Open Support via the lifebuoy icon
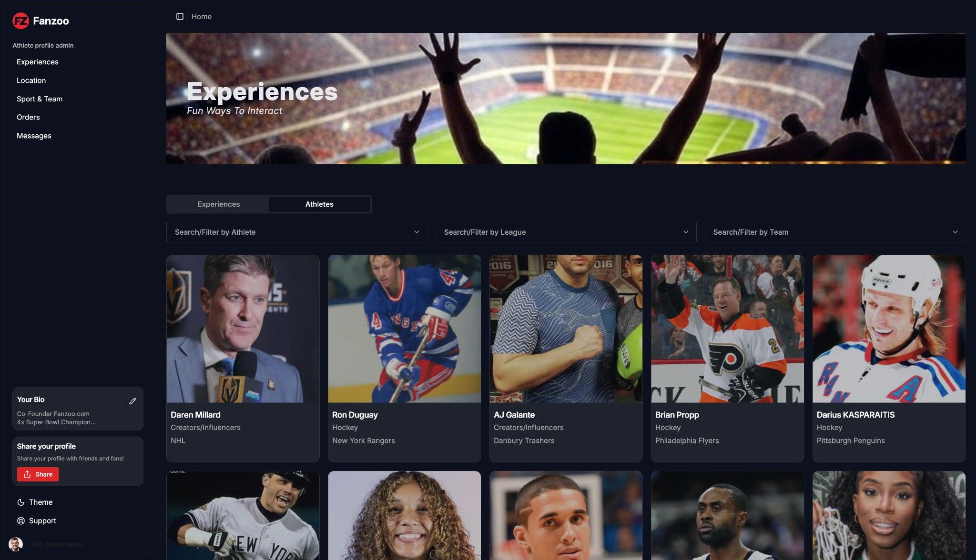976x560 pixels. [x=21, y=521]
